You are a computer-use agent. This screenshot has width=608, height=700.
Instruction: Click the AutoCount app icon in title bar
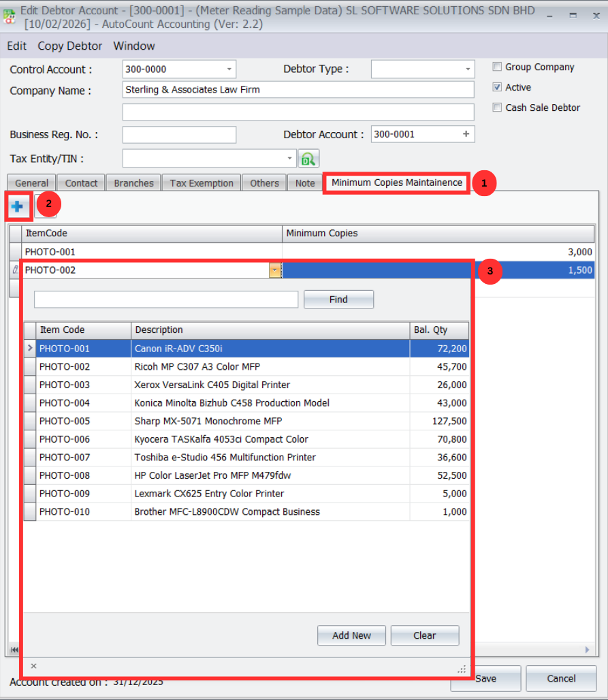10,17
